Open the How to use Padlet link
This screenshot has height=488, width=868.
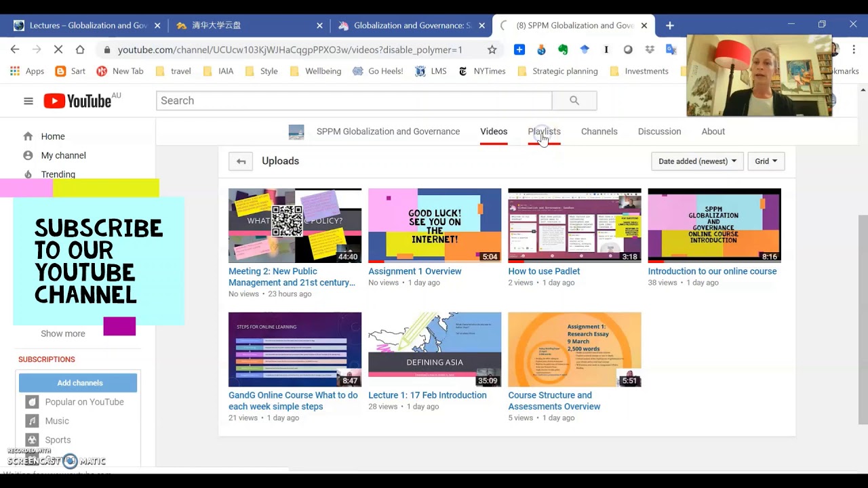tap(545, 271)
